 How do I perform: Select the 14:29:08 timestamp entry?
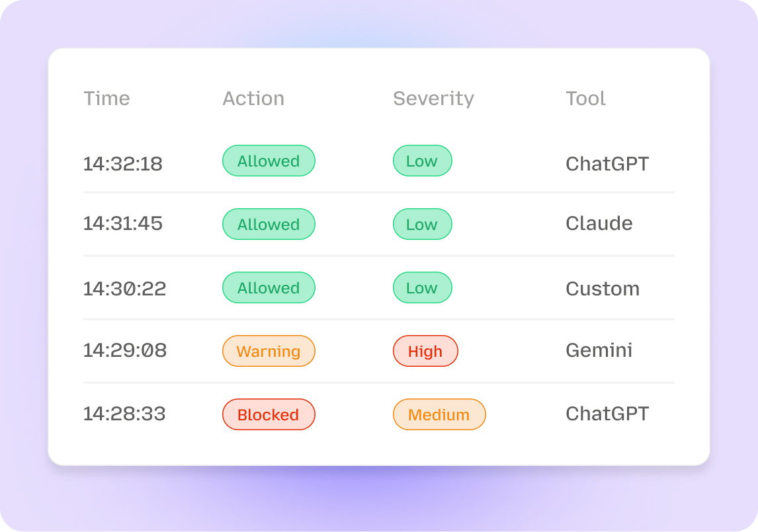[124, 350]
